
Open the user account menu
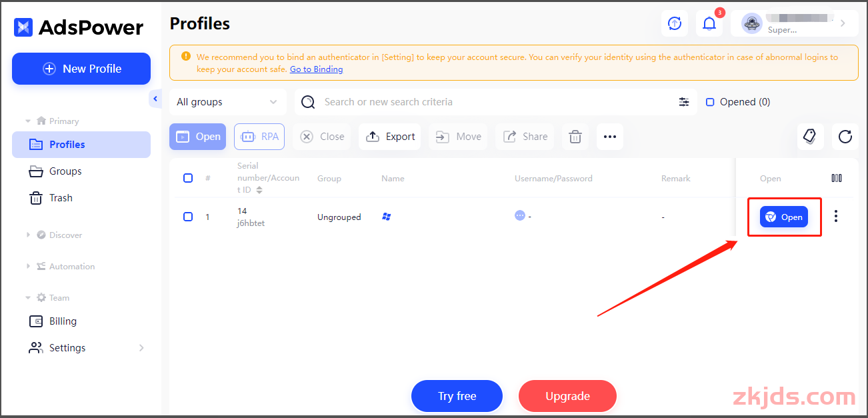click(x=795, y=23)
